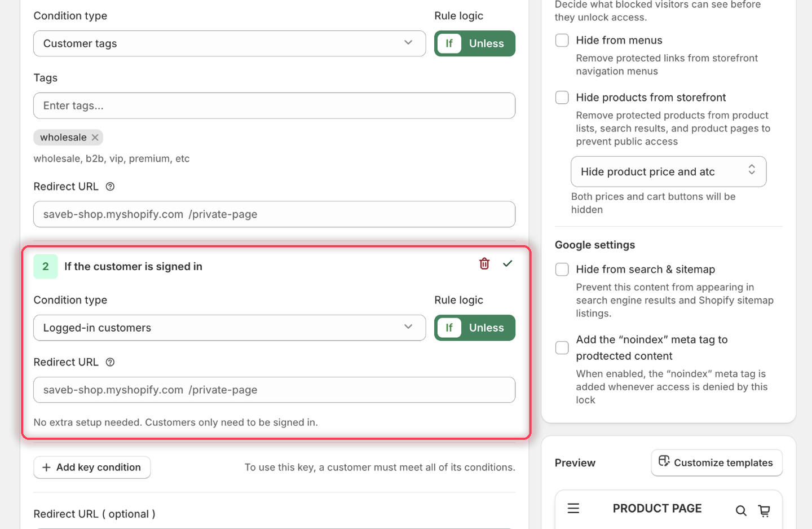Open Customize templates
The height and width of the screenshot is (529, 812).
point(717,462)
